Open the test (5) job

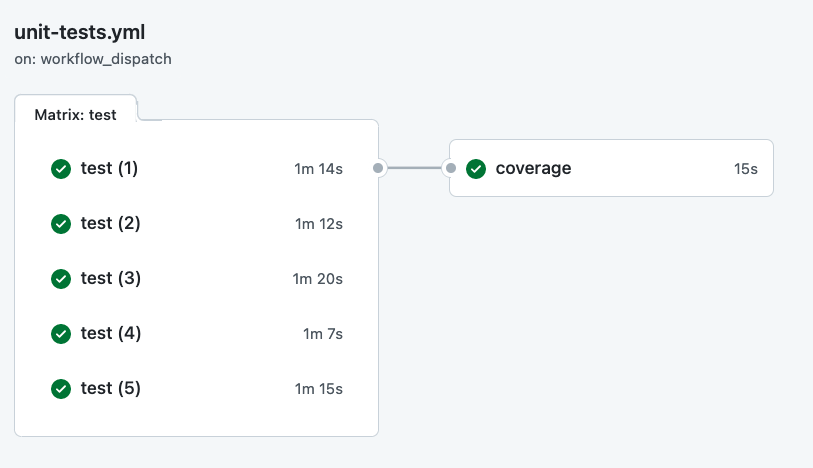click(x=110, y=389)
